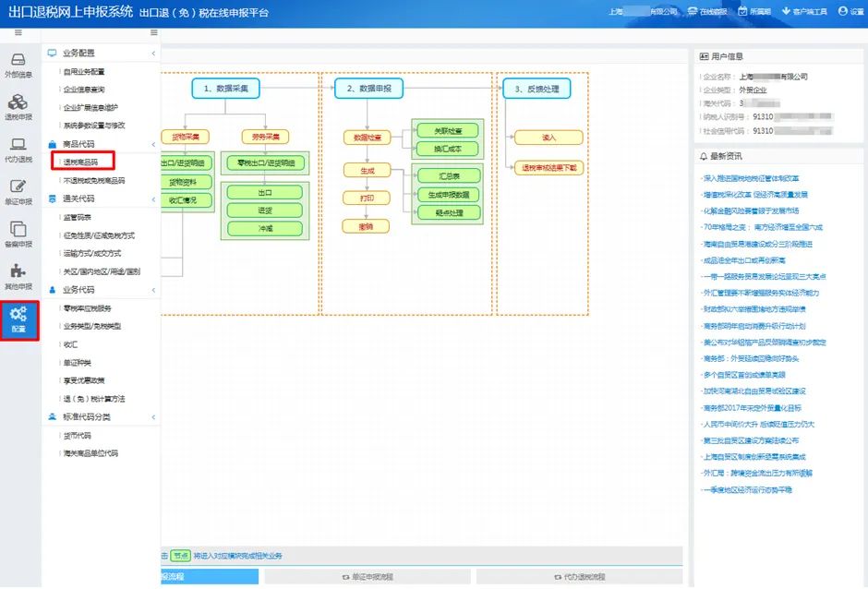
Task: Select 其他申报 puzzle icon
Action: [18, 271]
